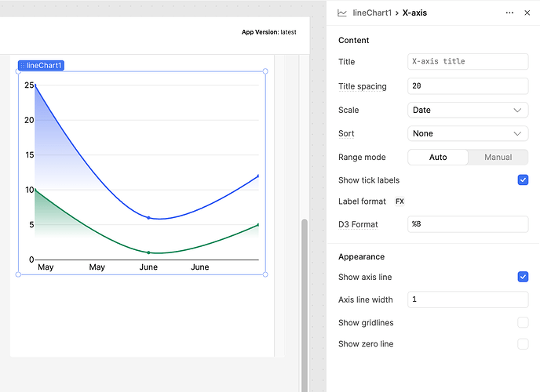Click the line chart icon in breadcrumb

[x=342, y=13]
